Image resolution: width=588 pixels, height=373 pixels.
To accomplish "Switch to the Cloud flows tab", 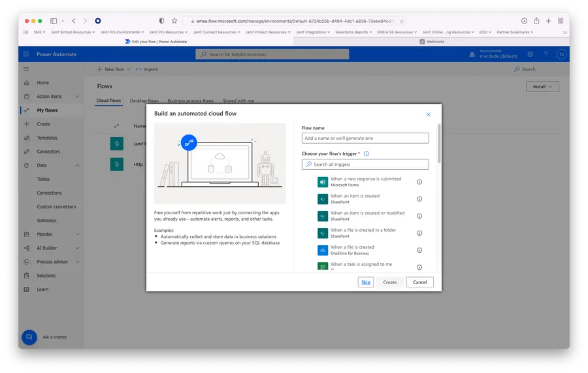I will pyautogui.click(x=108, y=101).
